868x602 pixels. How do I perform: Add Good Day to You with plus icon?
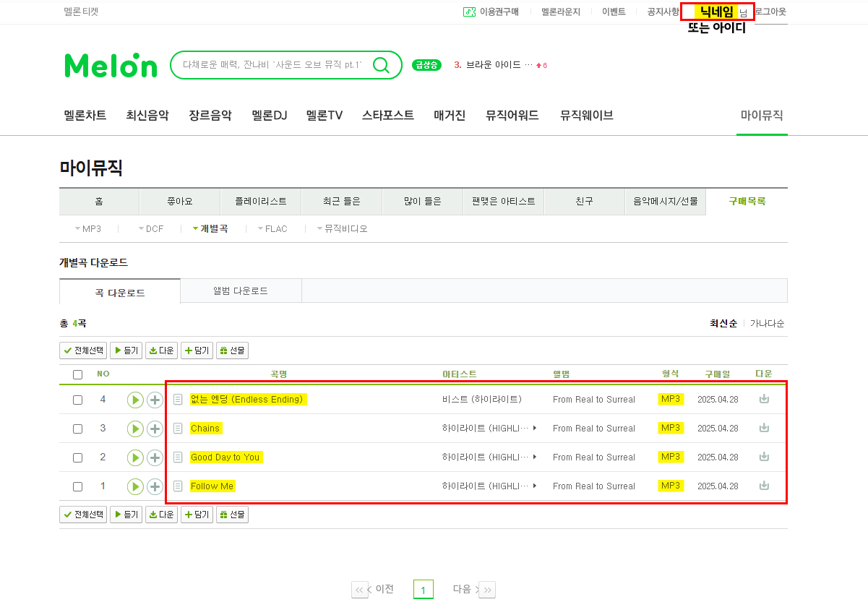tap(155, 457)
